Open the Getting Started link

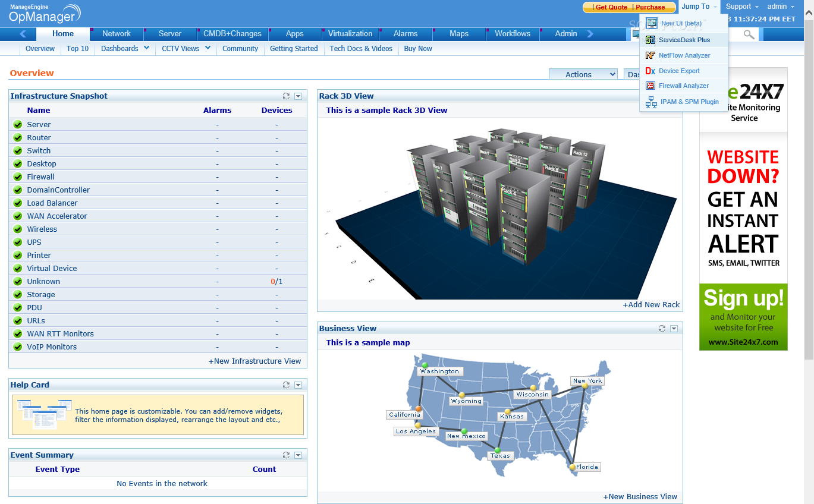click(294, 49)
